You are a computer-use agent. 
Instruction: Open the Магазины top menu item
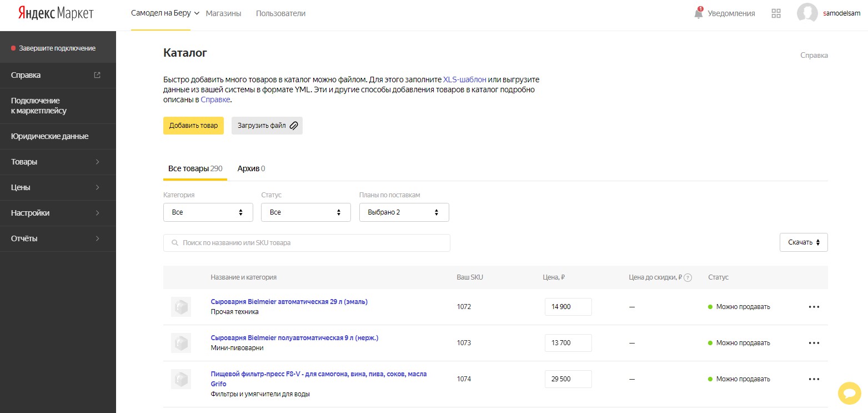[x=223, y=13]
